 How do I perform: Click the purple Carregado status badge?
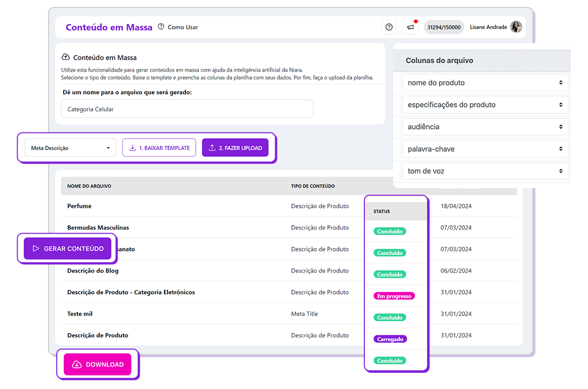click(390, 339)
